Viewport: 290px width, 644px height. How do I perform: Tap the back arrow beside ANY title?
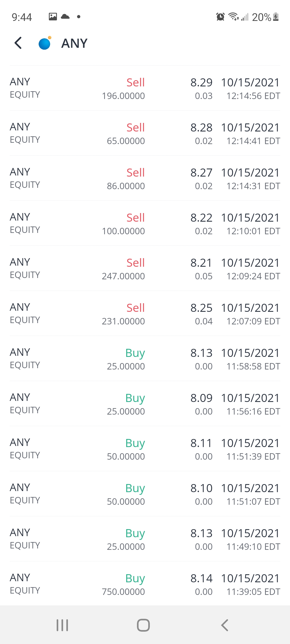click(x=18, y=43)
